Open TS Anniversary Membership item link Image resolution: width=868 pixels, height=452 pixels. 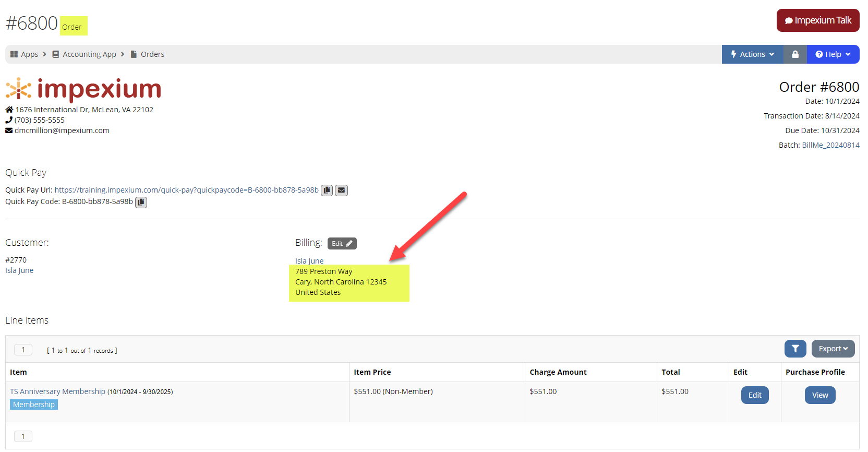coord(57,391)
